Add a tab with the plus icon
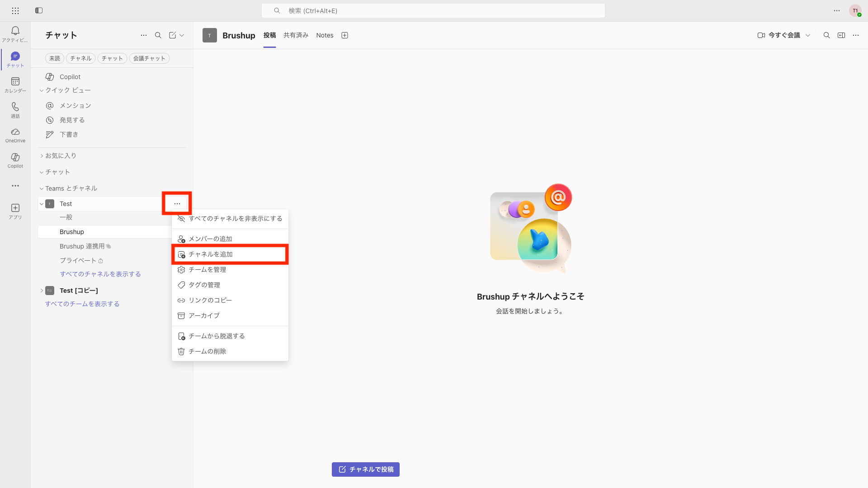 344,35
